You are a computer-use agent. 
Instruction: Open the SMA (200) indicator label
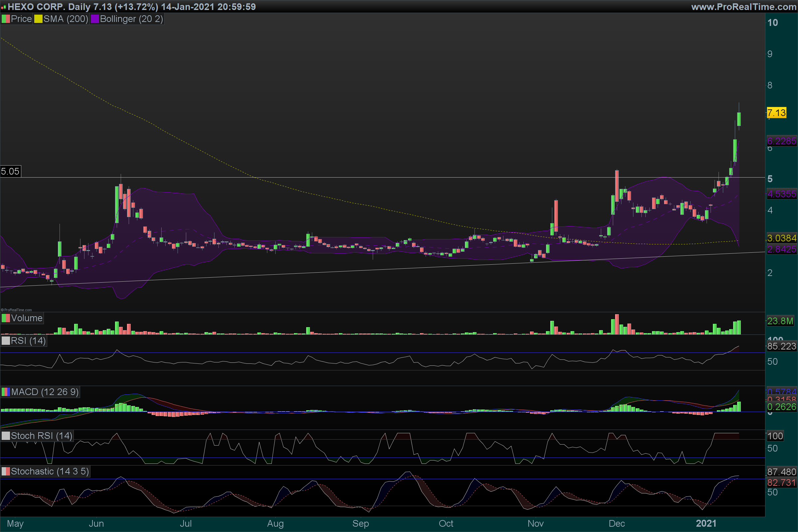[x=66, y=19]
